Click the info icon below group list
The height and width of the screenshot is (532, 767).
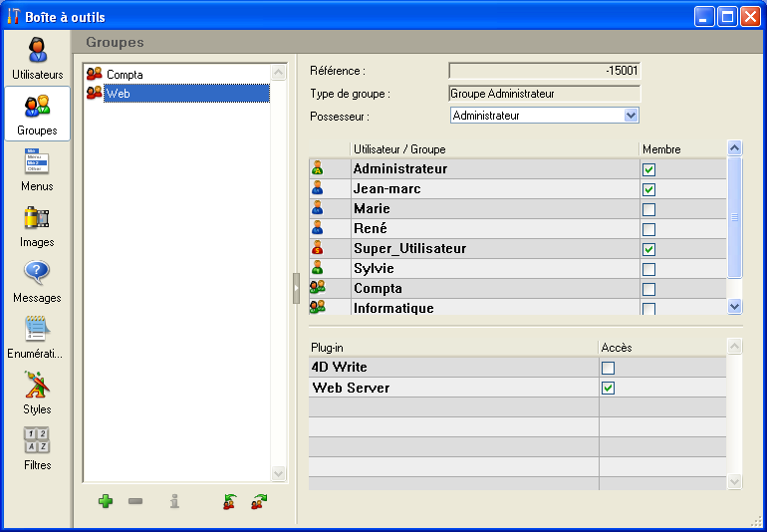click(x=174, y=501)
